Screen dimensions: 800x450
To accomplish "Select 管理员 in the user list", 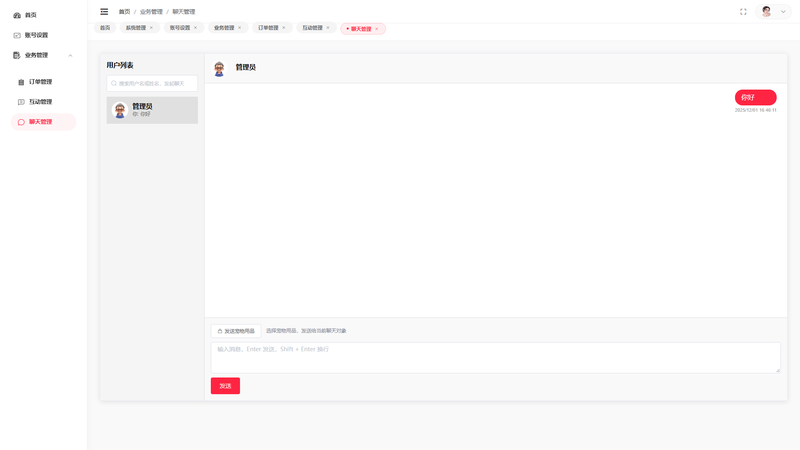I will (x=152, y=110).
